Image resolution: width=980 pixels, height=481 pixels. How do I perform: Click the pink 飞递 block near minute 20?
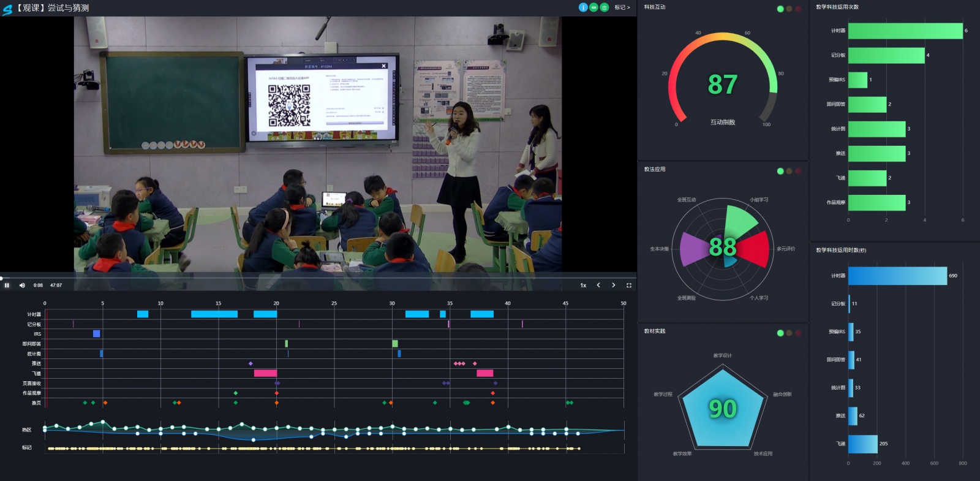pyautogui.click(x=265, y=373)
